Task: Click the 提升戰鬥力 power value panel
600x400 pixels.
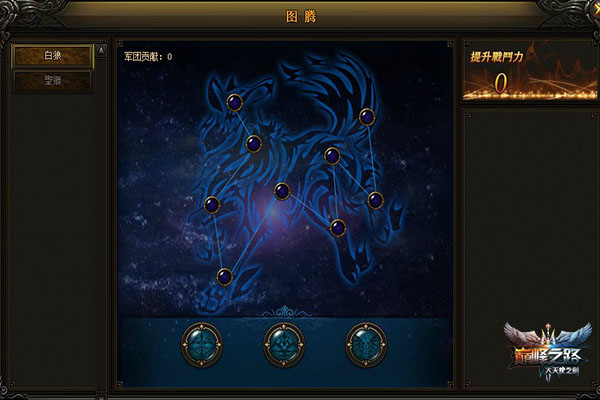Action: coord(530,70)
